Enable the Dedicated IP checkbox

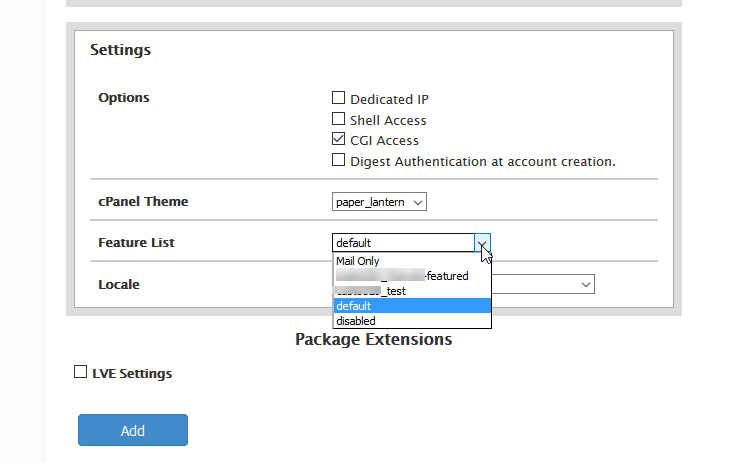(x=339, y=99)
